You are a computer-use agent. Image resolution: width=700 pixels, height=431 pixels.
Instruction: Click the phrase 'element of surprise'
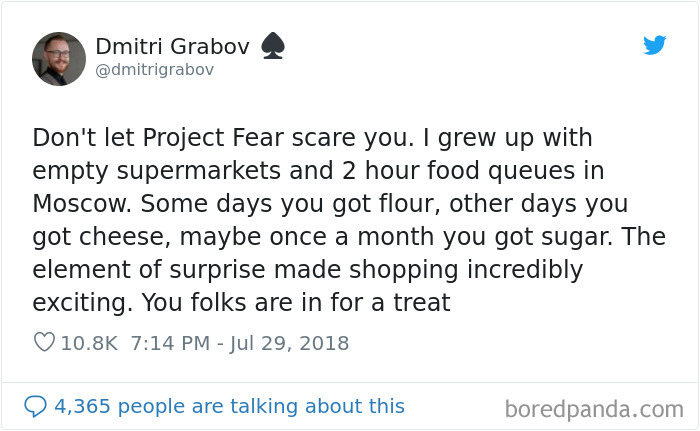[149, 270]
